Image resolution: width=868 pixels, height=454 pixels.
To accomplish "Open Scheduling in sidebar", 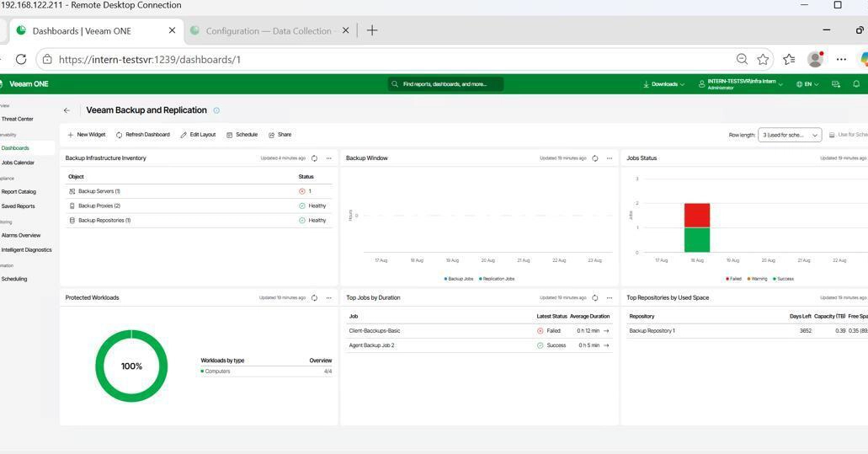I will pos(13,279).
